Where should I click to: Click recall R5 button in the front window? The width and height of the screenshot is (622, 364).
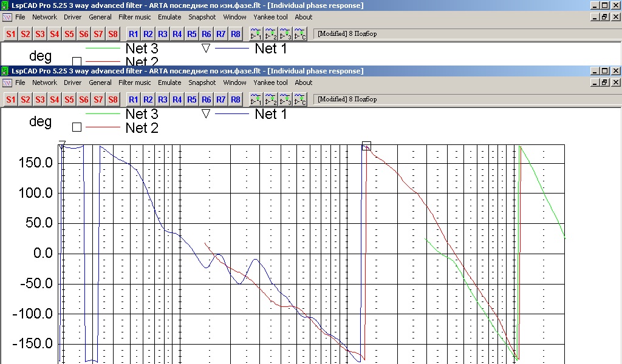pyautogui.click(x=192, y=99)
